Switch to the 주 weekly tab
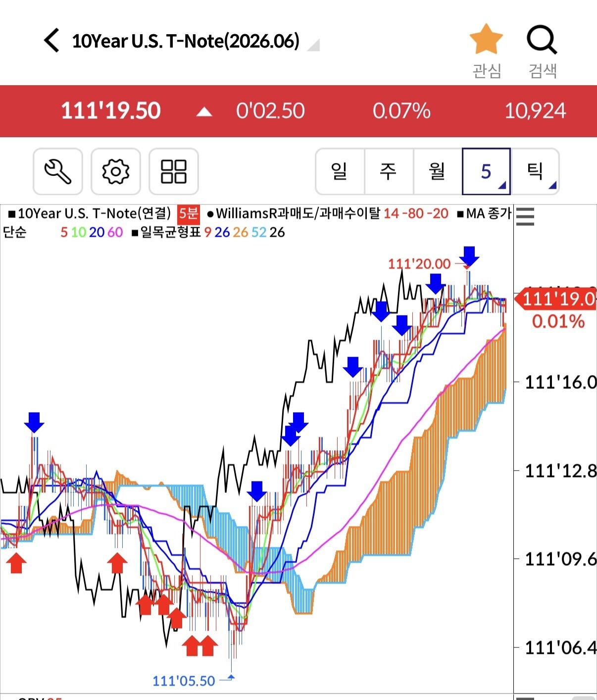Image resolution: width=597 pixels, height=700 pixels. click(389, 171)
